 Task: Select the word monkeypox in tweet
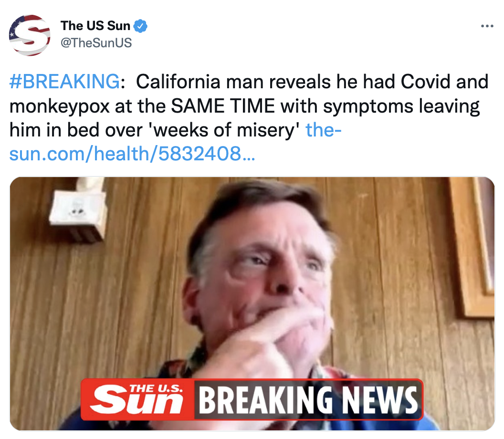coord(60,106)
